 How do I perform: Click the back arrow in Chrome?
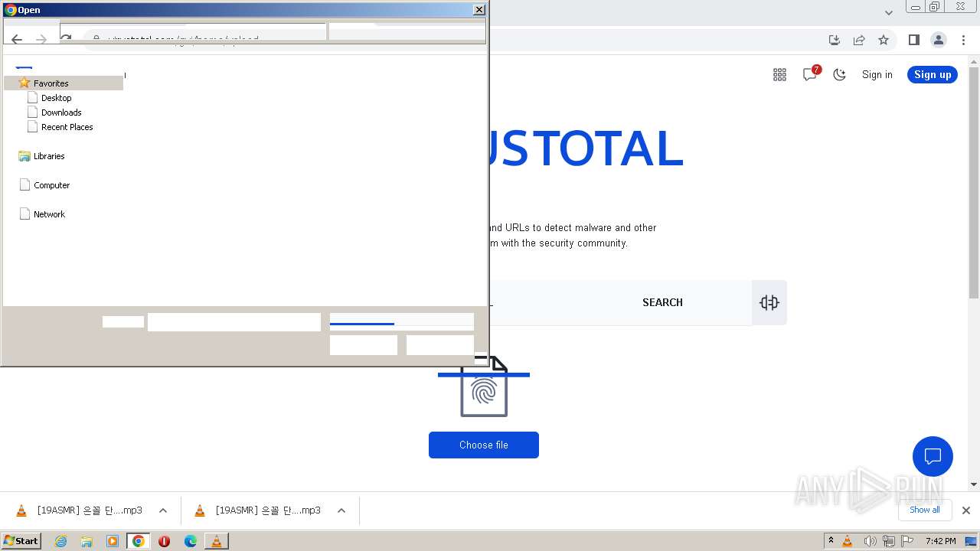[17, 40]
